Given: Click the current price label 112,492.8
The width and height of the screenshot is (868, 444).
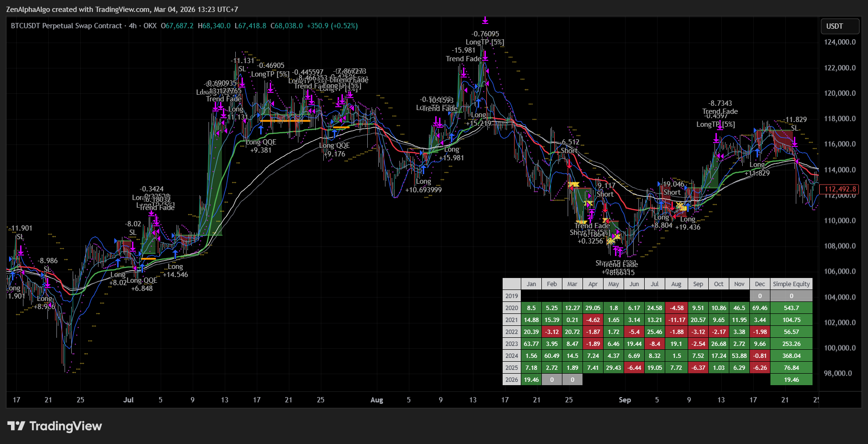Looking at the screenshot, I should [840, 189].
